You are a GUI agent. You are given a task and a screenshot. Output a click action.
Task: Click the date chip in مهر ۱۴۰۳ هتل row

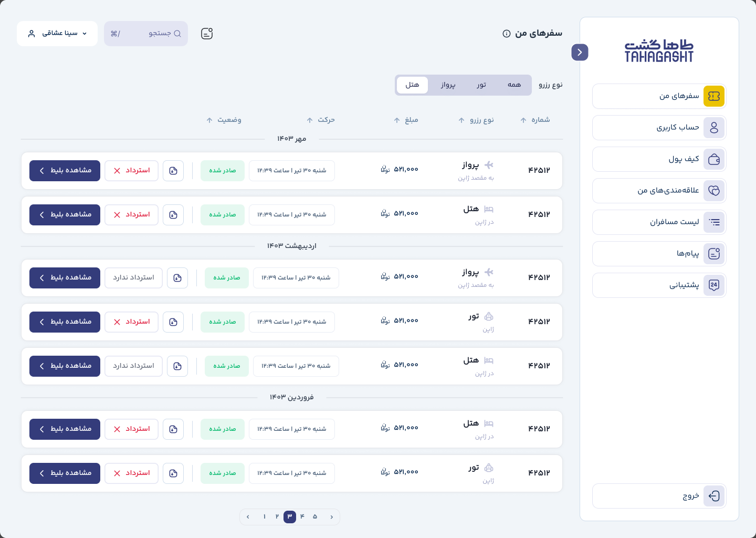[x=292, y=215]
